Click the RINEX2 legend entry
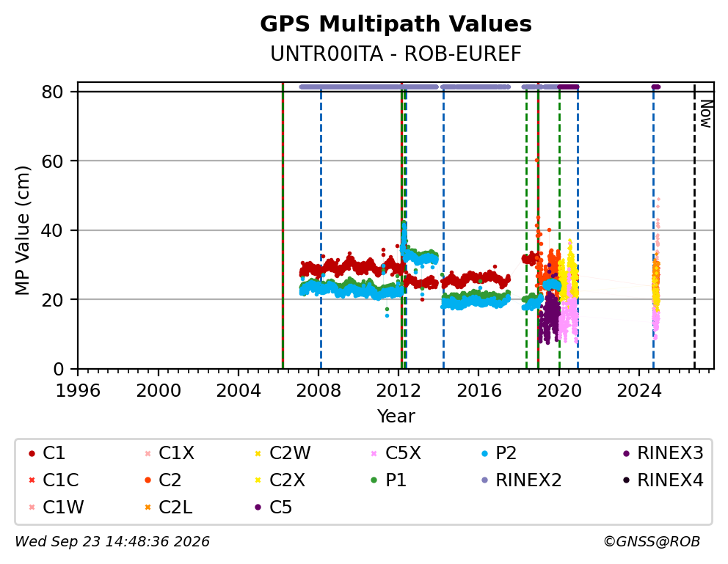This screenshot has width=728, height=564. [x=521, y=480]
